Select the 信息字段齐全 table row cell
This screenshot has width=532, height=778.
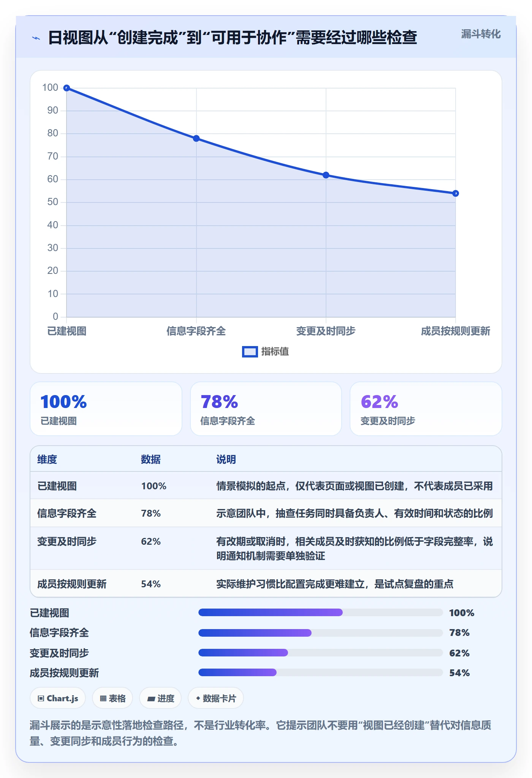[x=67, y=513]
